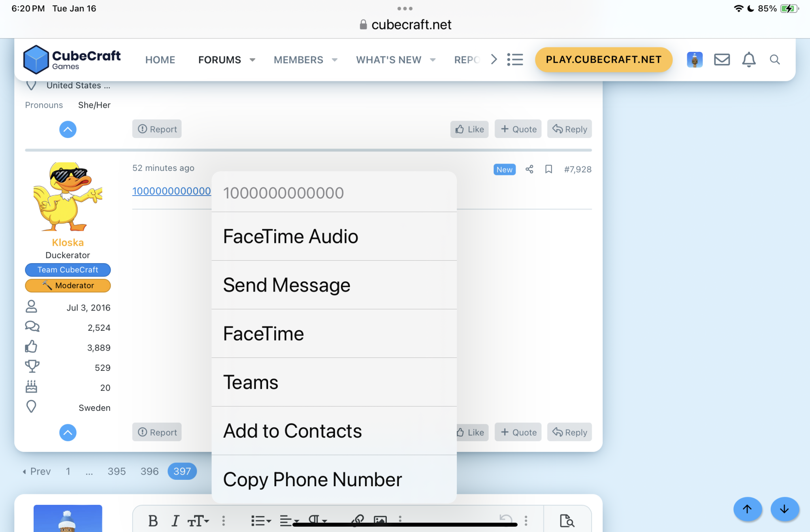
Task: Open the notifications bell
Action: click(748, 60)
